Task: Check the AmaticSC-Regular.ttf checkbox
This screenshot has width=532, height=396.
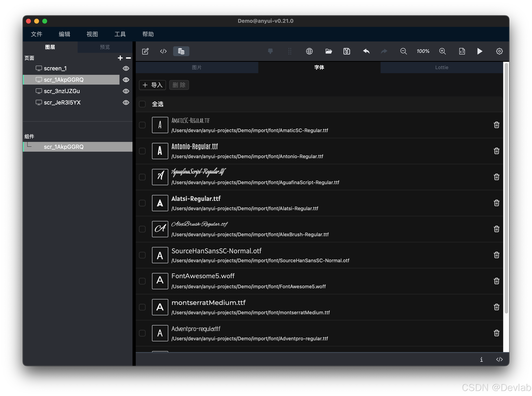Action: point(142,125)
